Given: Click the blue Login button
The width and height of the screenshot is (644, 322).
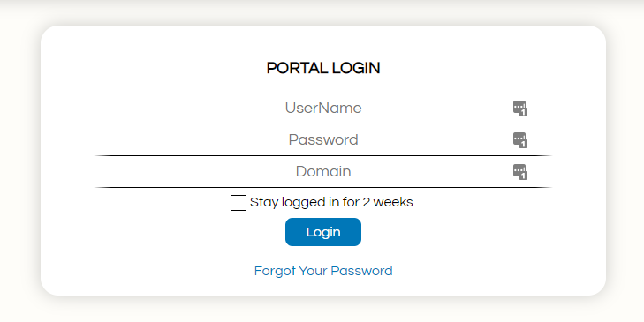Looking at the screenshot, I should (323, 232).
